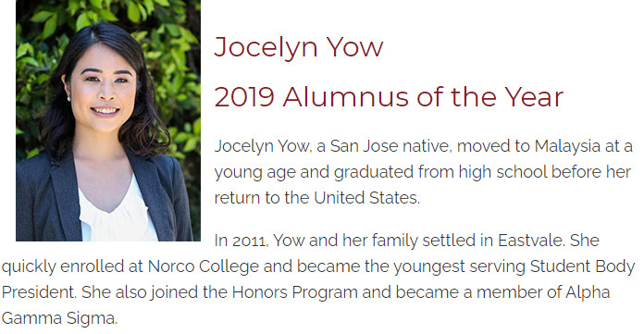644x334 pixels.
Task: Click the portrait photo of Jocelyn Yow
Action: point(108,120)
